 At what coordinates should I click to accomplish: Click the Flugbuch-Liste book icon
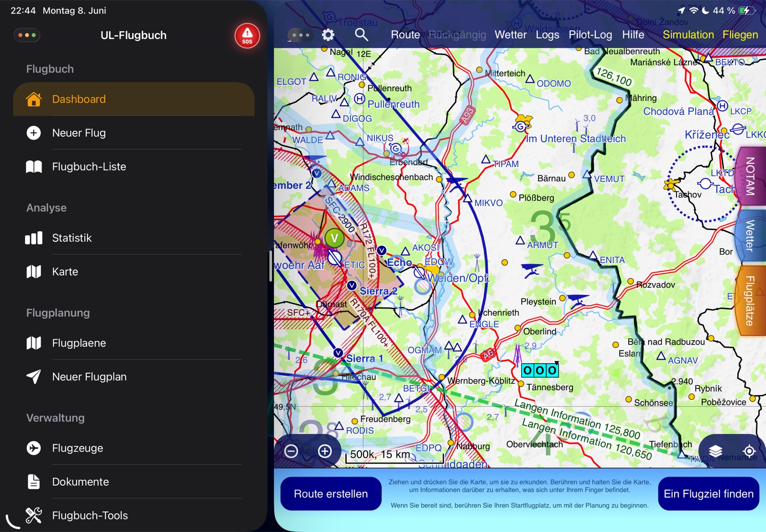point(34,166)
